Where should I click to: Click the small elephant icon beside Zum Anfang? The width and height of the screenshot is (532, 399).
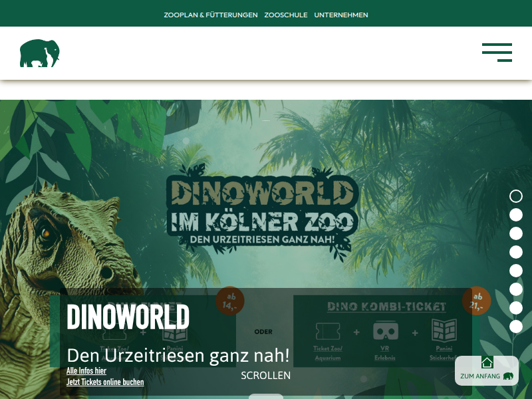pos(508,376)
